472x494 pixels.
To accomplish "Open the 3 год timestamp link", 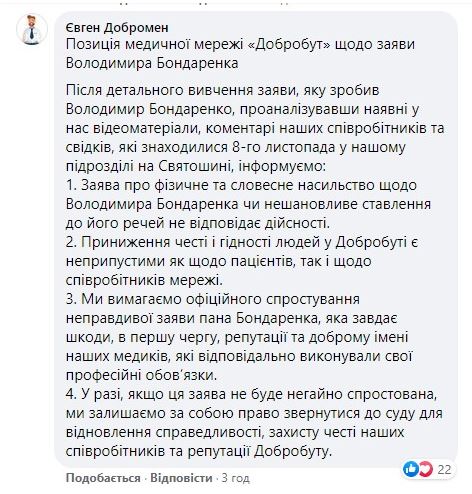I will (236, 478).
